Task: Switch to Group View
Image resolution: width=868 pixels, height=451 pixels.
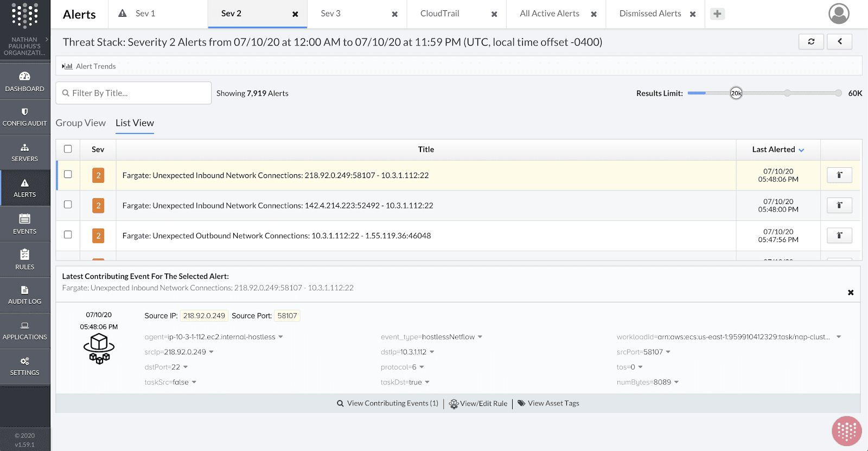Action: (x=80, y=123)
